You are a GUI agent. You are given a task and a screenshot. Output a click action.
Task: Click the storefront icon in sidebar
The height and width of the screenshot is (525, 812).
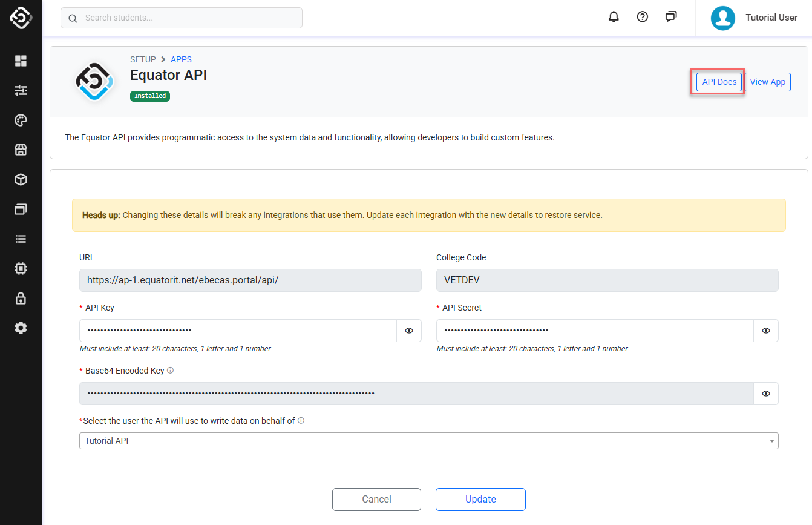pyautogui.click(x=21, y=150)
